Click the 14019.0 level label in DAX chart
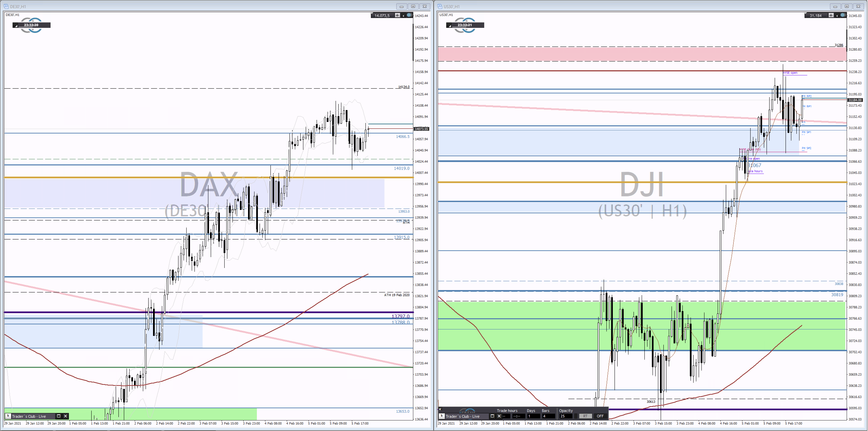 point(402,168)
